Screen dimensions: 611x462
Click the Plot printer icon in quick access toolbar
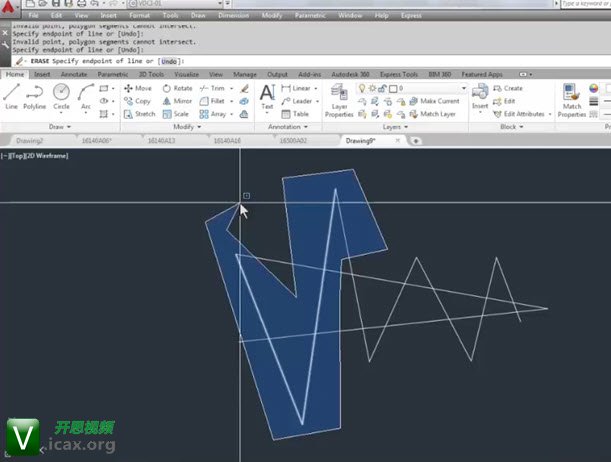[x=81, y=4]
